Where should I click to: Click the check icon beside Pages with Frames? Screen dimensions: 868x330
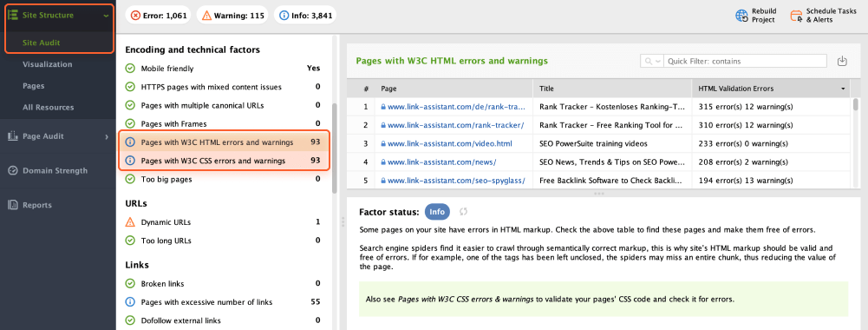[130, 123]
